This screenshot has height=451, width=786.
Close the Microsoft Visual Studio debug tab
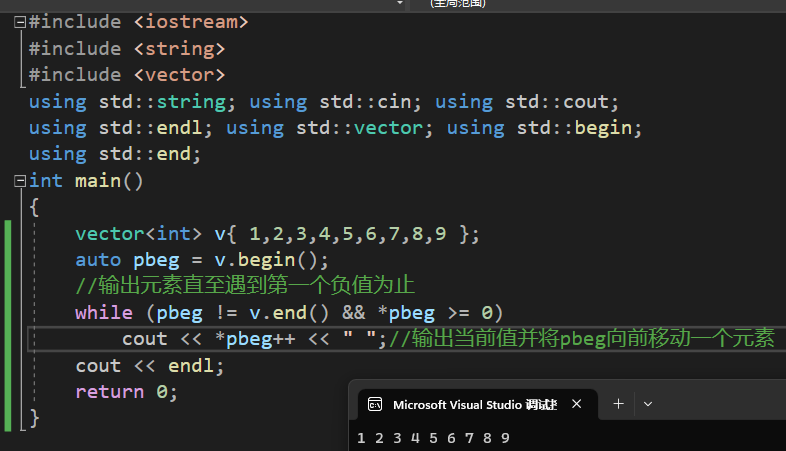576,404
